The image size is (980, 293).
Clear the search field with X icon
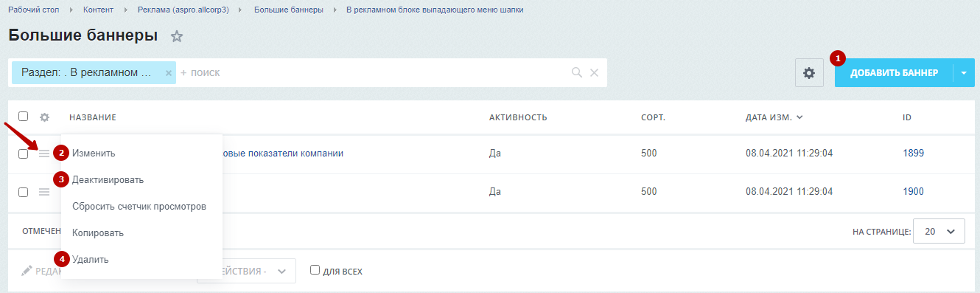594,73
